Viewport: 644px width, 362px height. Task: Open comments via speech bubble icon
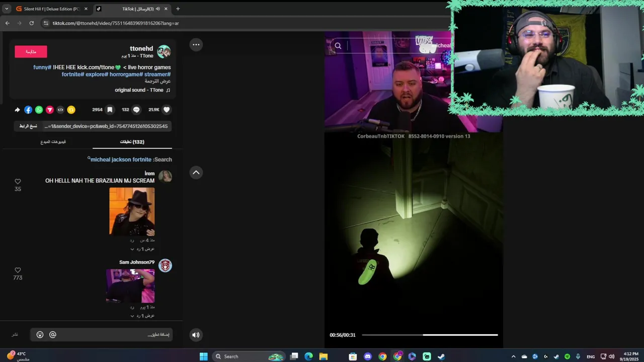coord(136,110)
